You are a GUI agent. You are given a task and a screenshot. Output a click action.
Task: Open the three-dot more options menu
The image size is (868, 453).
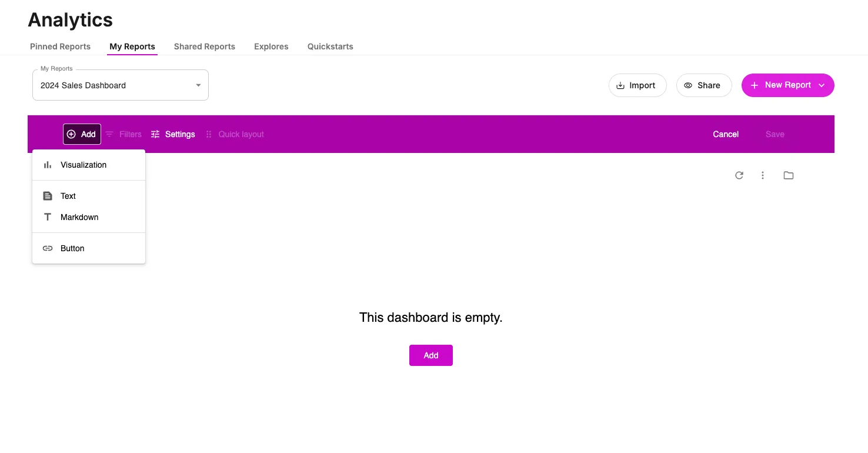[x=763, y=175]
